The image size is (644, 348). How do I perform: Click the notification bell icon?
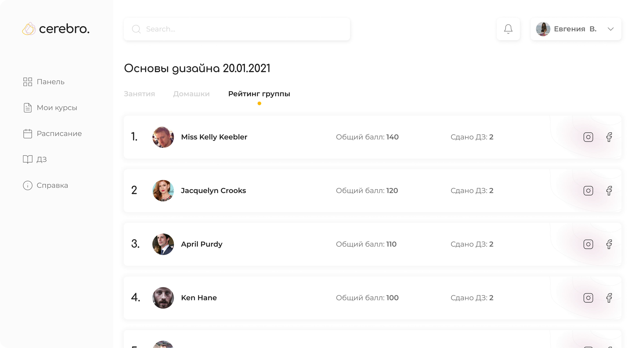pos(508,29)
